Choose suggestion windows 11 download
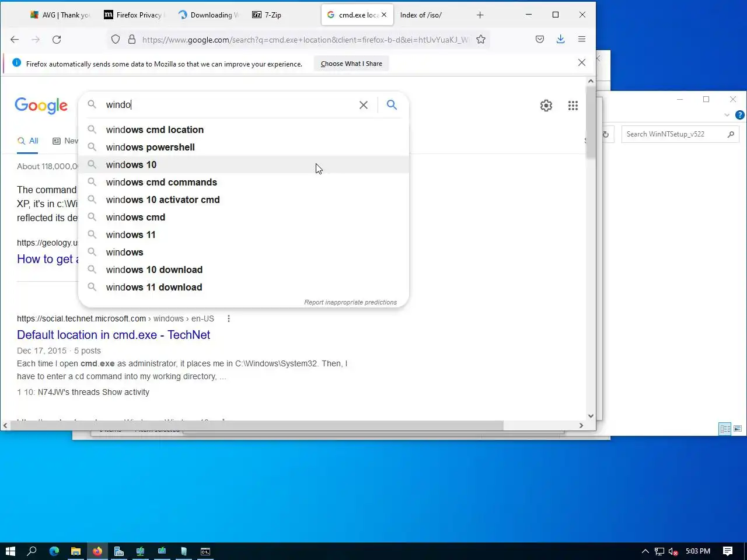Screen dimensions: 747x560 pyautogui.click(x=243, y=287)
